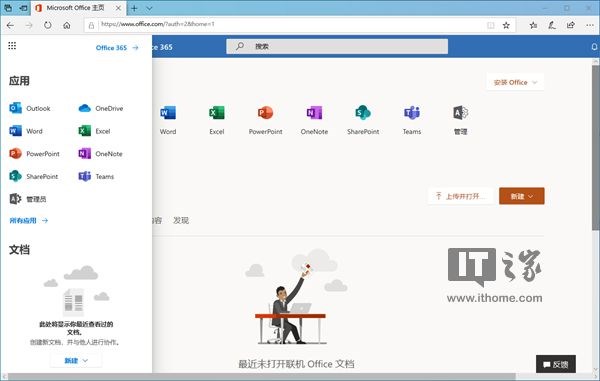Add this page to favorites star
The height and width of the screenshot is (381, 600).
point(506,25)
